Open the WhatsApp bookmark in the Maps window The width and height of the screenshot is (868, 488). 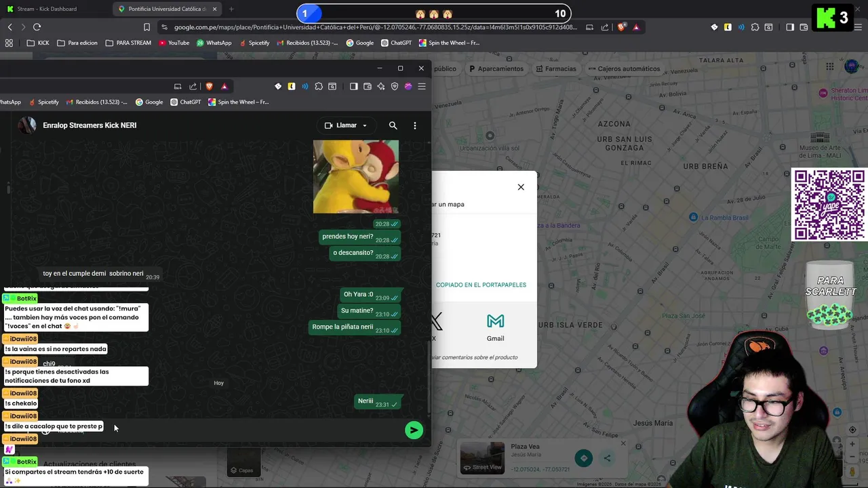214,43
